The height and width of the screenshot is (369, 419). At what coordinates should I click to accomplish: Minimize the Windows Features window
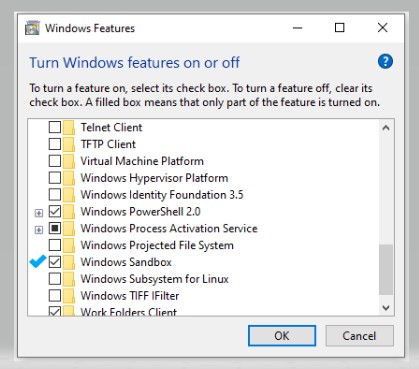[297, 28]
